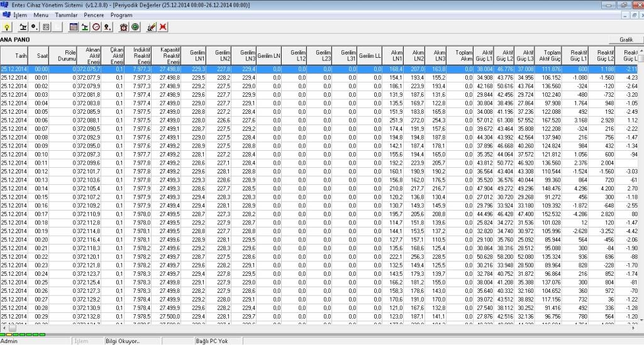The height and width of the screenshot is (345, 644).
Task: Click the red clock gauge icon
Action: point(96,28)
